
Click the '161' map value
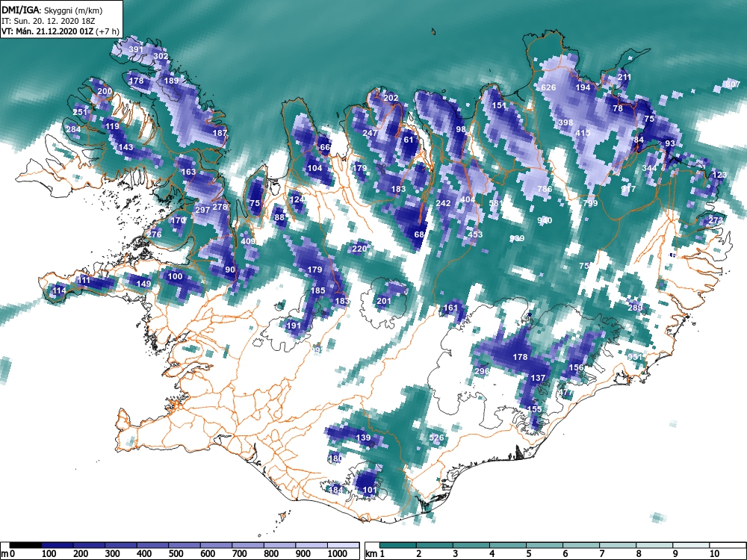tap(450, 308)
